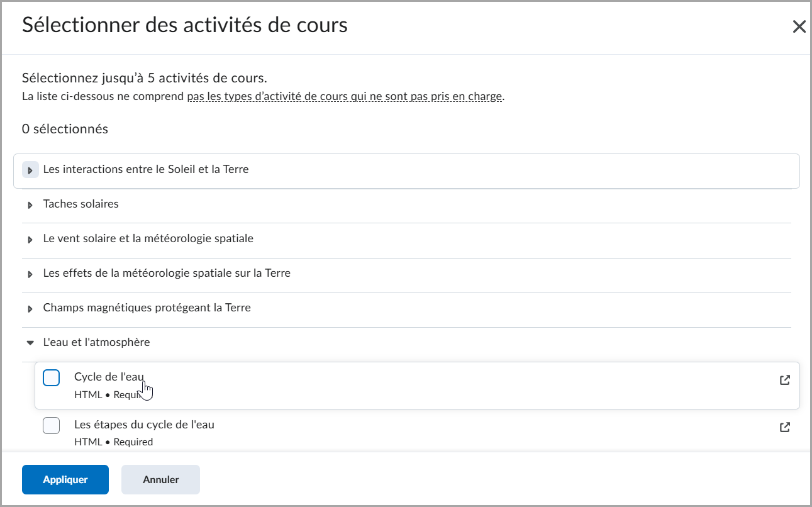Collapse the "L'eau et l'atmosphère" section

(30, 342)
